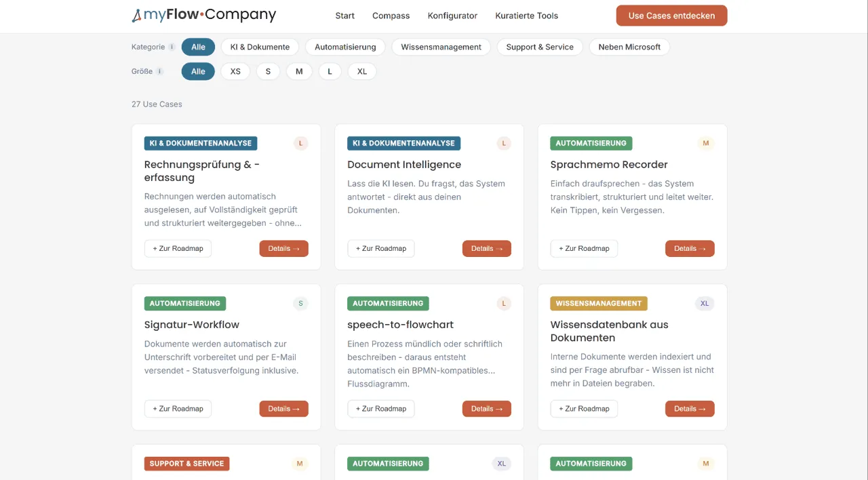Click the S size badge on Signatur-Workflow card
Image resolution: width=868 pixels, height=480 pixels.
tap(301, 304)
